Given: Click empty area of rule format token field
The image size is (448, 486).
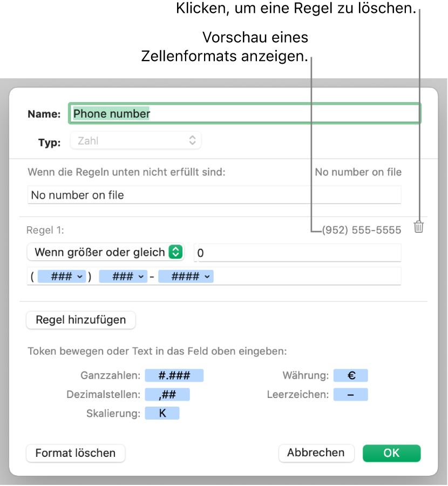Looking at the screenshot, I should tap(308, 276).
